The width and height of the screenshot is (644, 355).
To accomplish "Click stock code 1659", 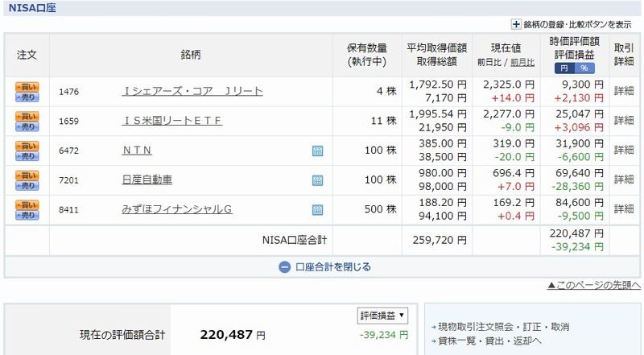I will click(68, 122).
